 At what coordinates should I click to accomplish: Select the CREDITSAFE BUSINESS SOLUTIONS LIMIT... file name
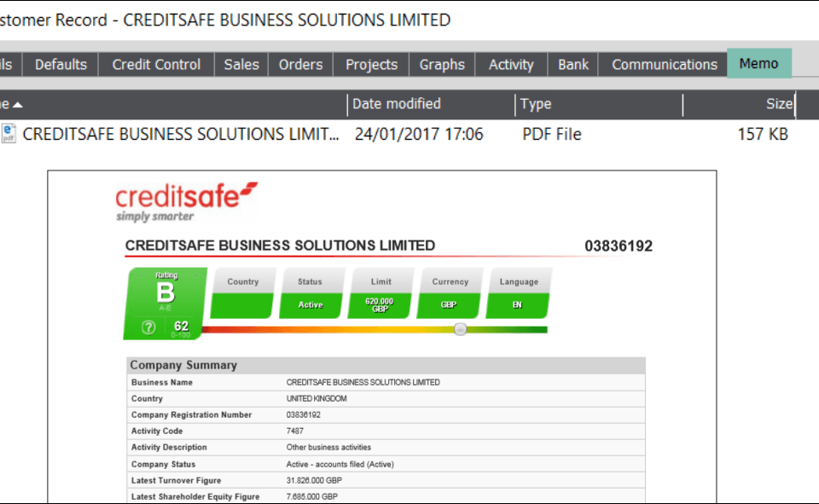(180, 134)
